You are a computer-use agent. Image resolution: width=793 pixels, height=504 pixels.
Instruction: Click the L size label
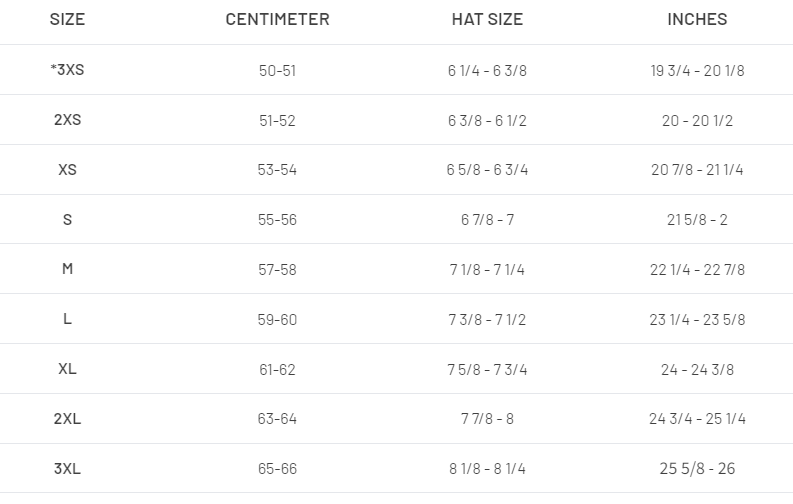click(x=67, y=319)
